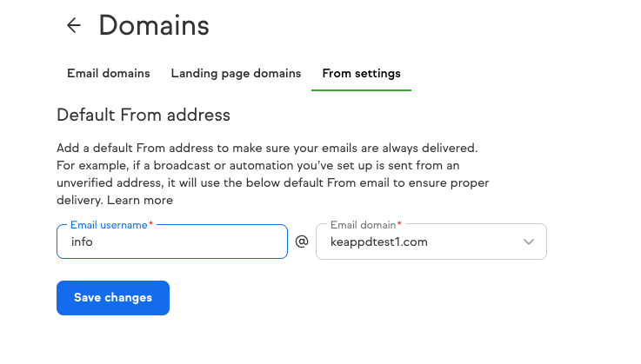The width and height of the screenshot is (641, 364).
Task: Click the red asterisk beside Email username
Action: pos(150,222)
